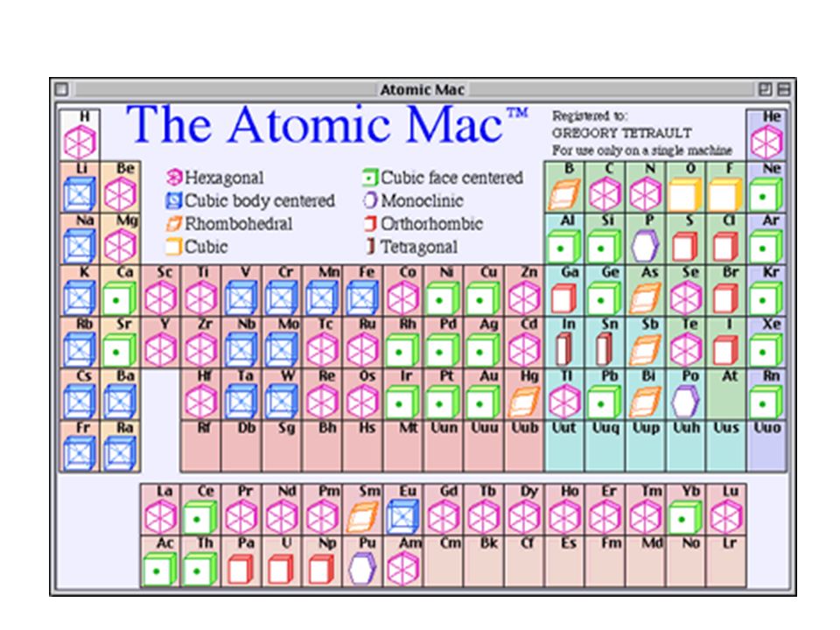Open the Tungsten (W) element cell
The width and height of the screenshot is (840, 630).
(282, 395)
